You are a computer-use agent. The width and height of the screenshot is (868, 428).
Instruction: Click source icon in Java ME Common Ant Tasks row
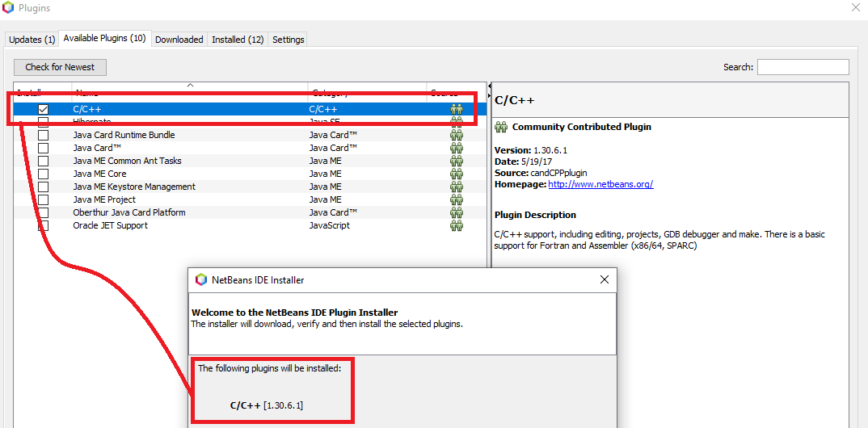[x=457, y=161]
